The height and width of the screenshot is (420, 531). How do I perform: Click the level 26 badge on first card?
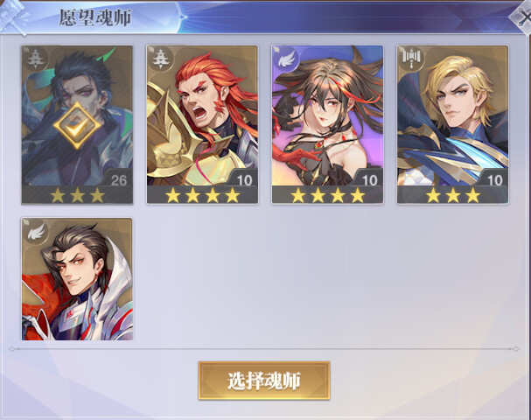coord(119,180)
